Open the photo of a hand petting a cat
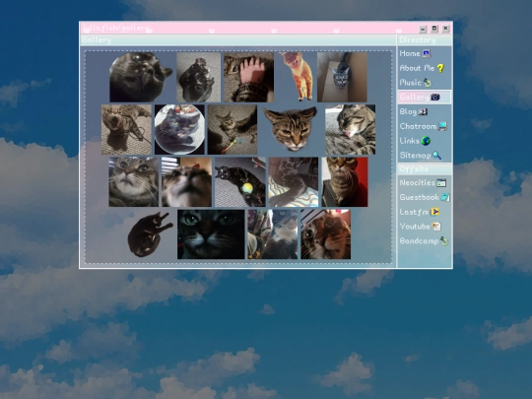 (248, 77)
